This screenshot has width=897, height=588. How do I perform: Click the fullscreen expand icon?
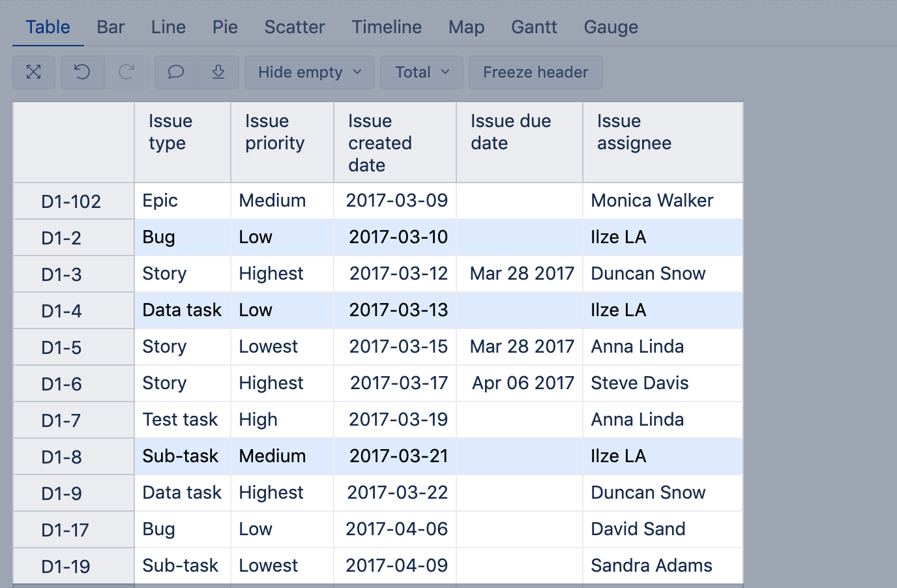click(34, 72)
